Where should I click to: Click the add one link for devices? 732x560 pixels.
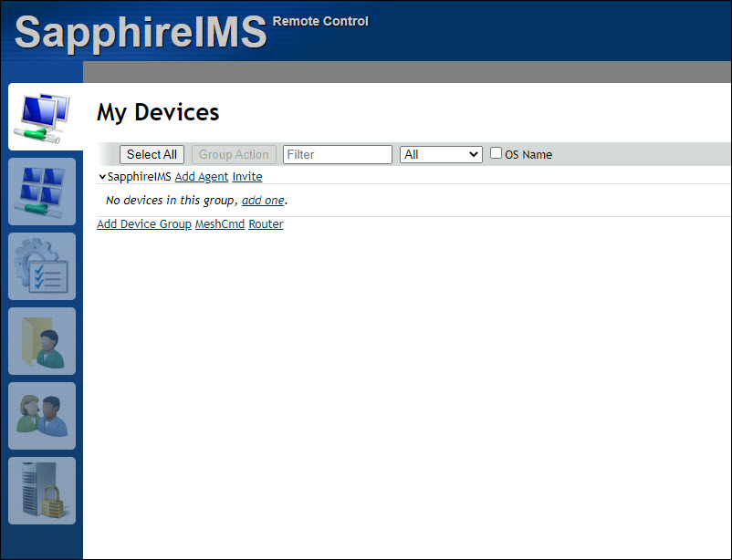(262, 200)
